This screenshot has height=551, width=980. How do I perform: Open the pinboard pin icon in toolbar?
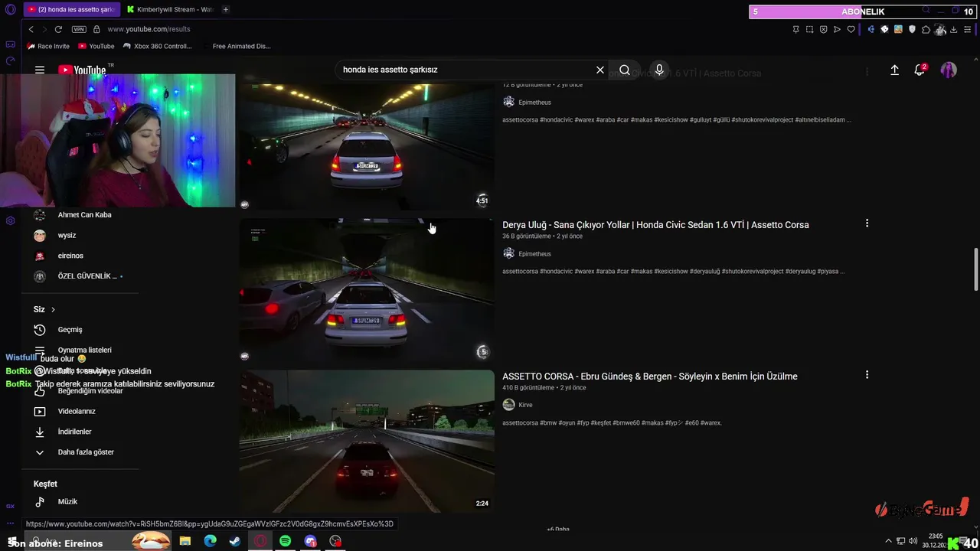(795, 29)
